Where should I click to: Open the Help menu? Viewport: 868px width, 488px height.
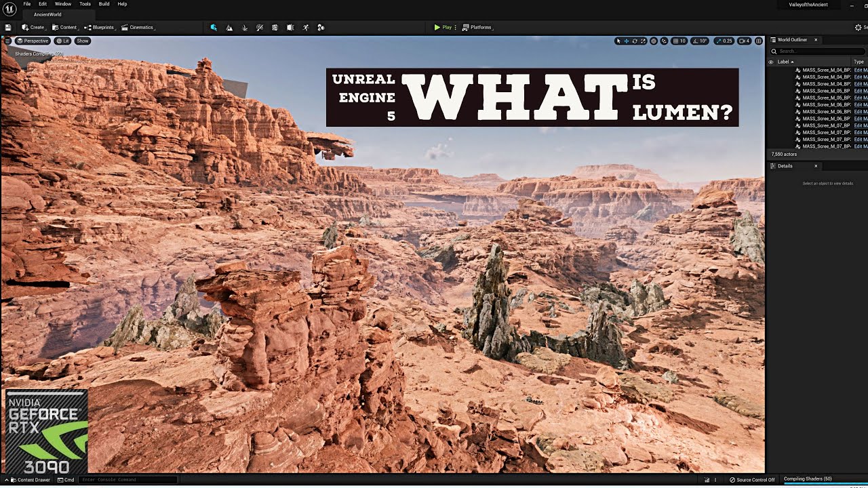pyautogui.click(x=122, y=4)
